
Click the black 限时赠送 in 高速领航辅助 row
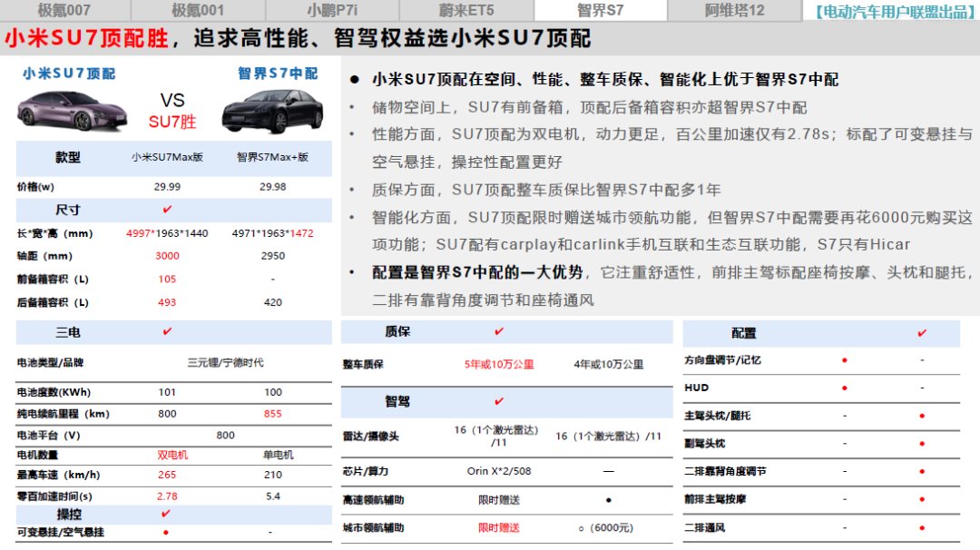click(499, 500)
